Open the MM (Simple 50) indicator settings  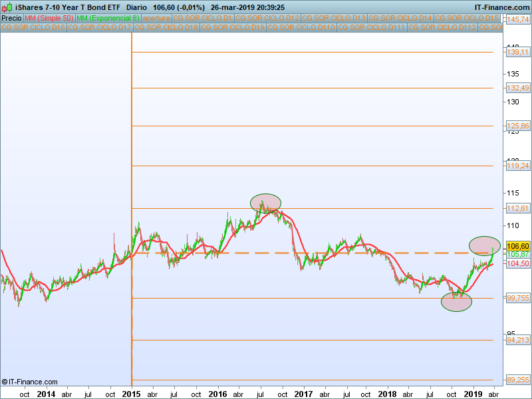(x=49, y=18)
